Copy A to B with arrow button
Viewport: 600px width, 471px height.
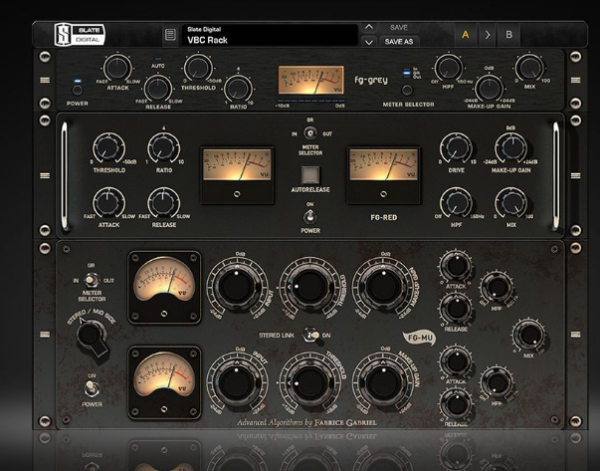487,35
